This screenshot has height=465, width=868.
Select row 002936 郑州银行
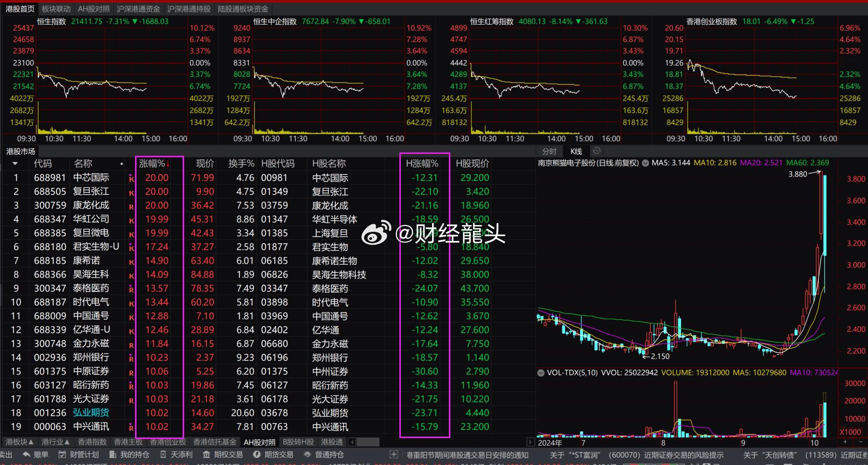(269, 358)
